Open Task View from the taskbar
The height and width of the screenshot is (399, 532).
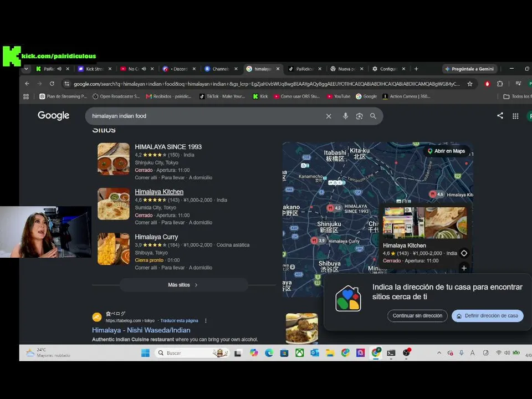pos(238,353)
